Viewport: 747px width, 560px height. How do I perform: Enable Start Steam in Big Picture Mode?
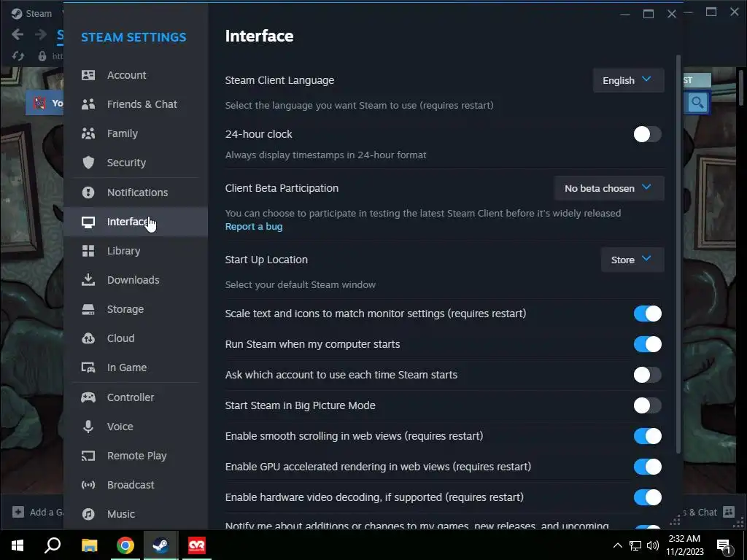coord(647,405)
